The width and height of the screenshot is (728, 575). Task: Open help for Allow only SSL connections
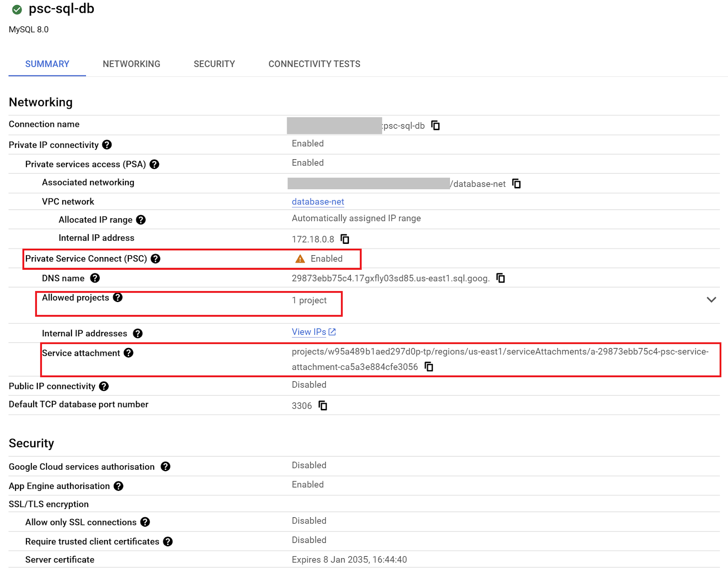coord(145,522)
